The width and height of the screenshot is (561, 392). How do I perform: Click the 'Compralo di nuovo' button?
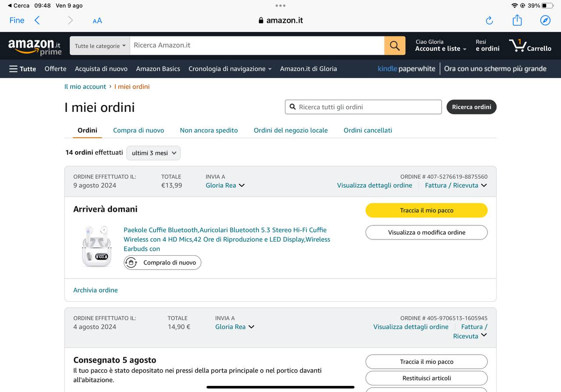click(x=163, y=263)
